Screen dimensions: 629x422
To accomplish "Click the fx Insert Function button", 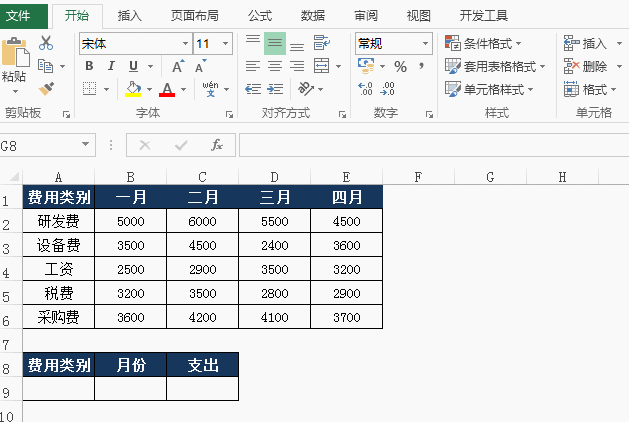I will click(217, 145).
